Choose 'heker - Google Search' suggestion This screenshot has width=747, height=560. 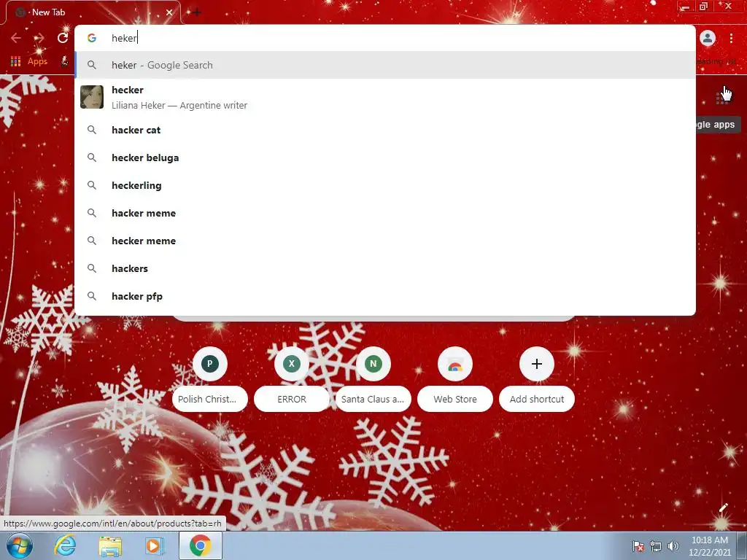pyautogui.click(x=385, y=65)
